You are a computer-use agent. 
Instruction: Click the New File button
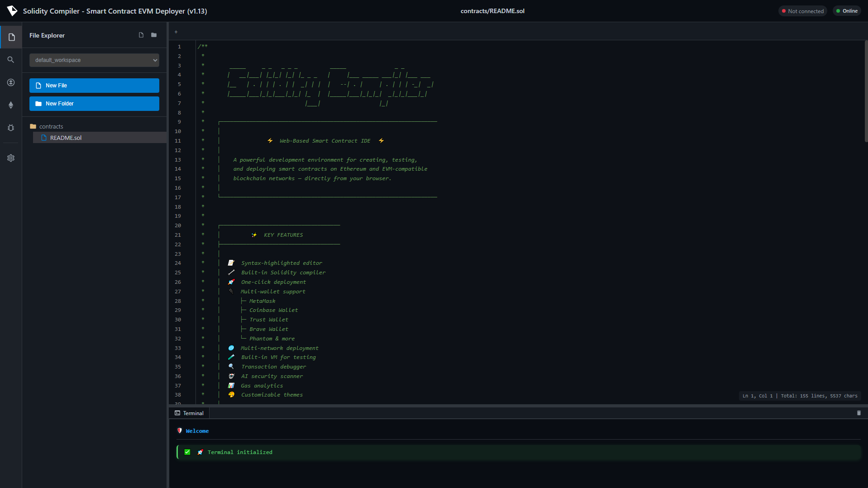[94, 86]
